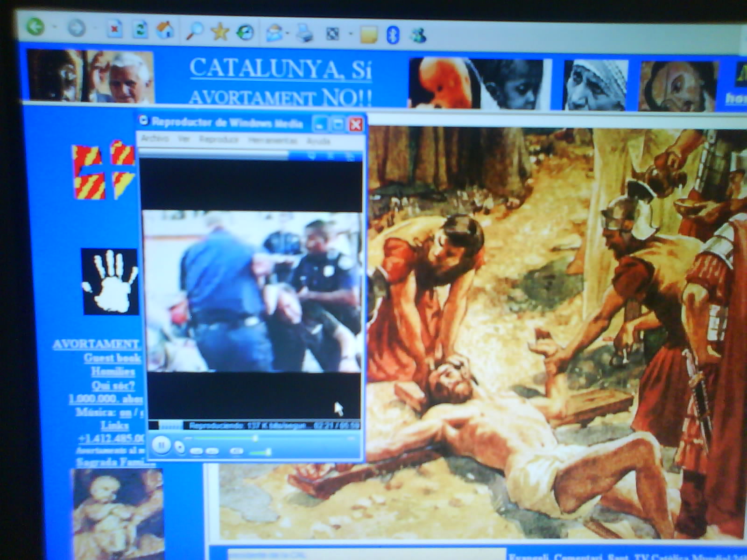This screenshot has width=747, height=560.
Task: Open the CATALUNYA, Sí AVORTAMENT NO!! header link
Action: click(x=281, y=82)
